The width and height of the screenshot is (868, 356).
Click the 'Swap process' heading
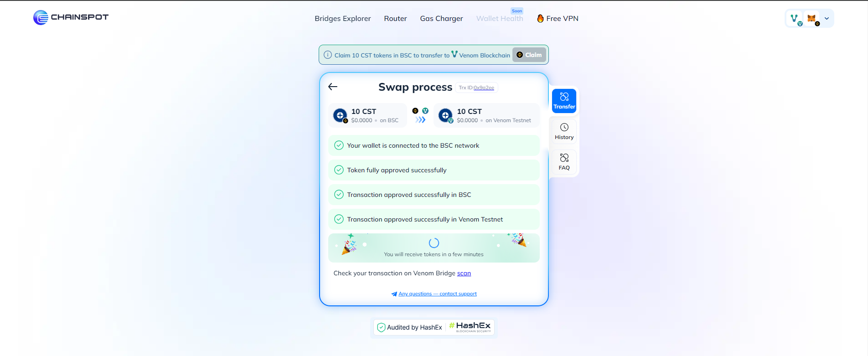tap(415, 87)
